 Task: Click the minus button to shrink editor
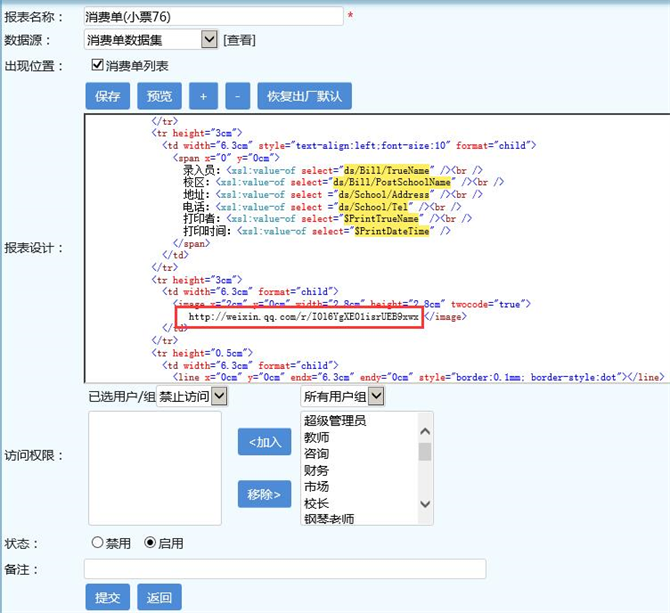pyautogui.click(x=237, y=96)
